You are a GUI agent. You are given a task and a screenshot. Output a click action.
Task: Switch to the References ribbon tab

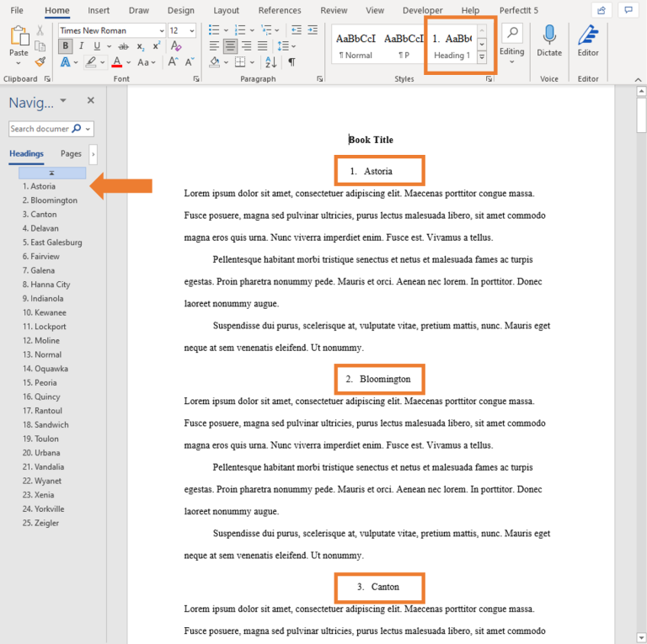pyautogui.click(x=280, y=10)
